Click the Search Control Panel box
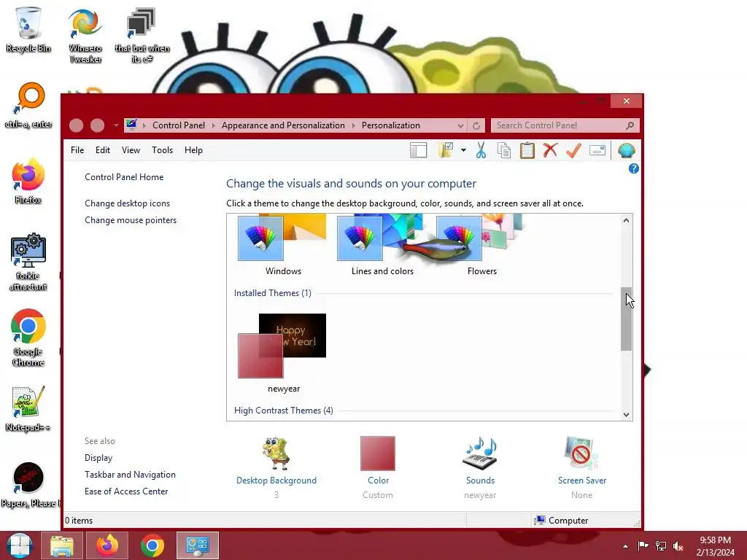 tap(565, 125)
